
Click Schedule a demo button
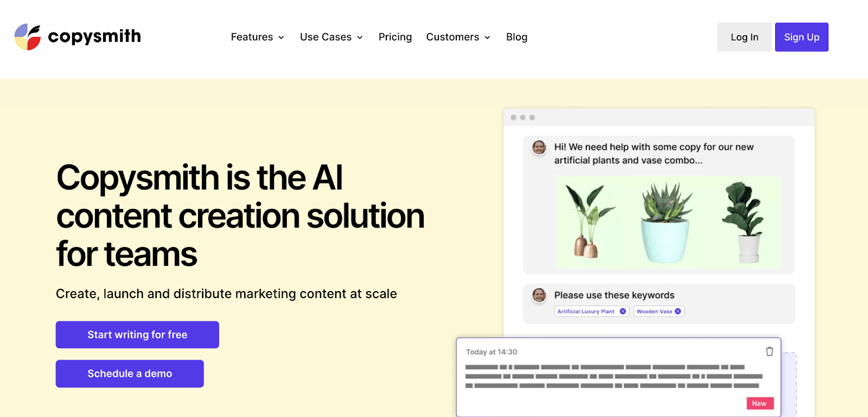point(130,374)
